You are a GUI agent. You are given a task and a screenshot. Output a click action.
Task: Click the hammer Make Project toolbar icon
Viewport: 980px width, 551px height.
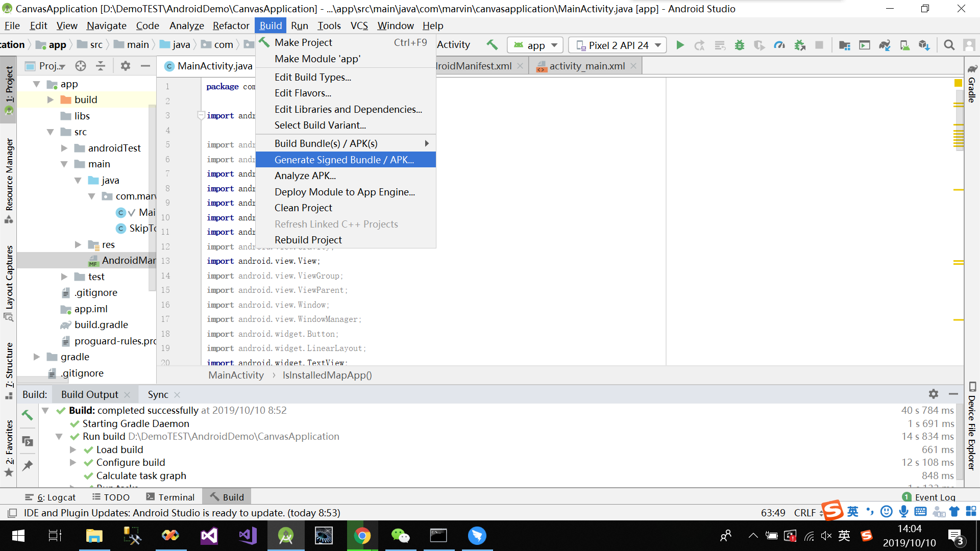click(492, 45)
